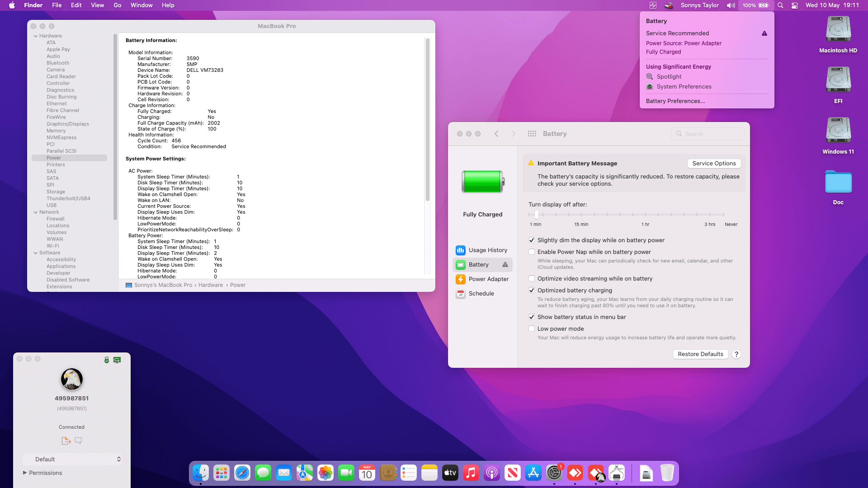Open Messages app in the Dock
This screenshot has width=868, height=488.
[x=263, y=473]
